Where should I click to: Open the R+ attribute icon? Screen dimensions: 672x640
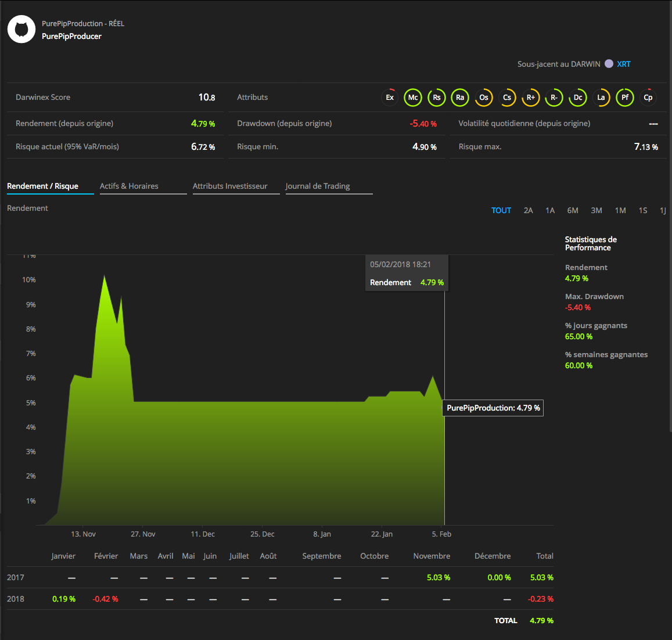[530, 98]
